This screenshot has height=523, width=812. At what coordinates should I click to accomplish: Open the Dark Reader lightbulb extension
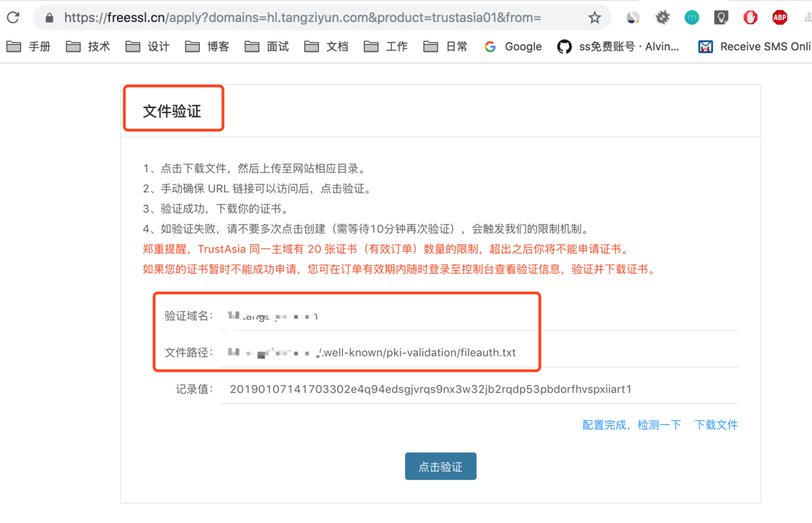click(721, 17)
